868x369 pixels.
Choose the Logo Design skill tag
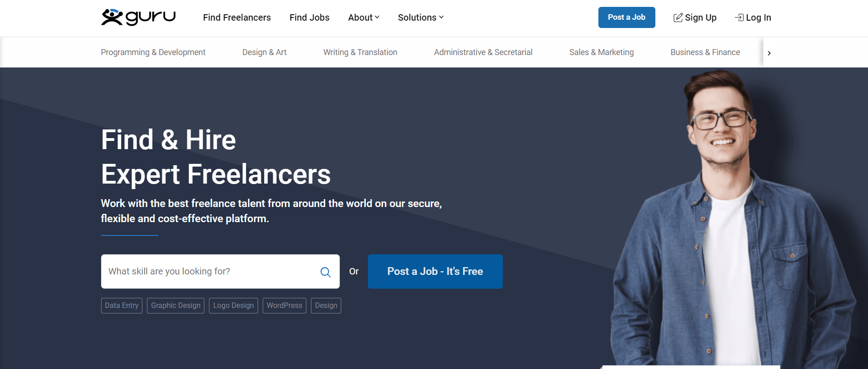pos(233,306)
